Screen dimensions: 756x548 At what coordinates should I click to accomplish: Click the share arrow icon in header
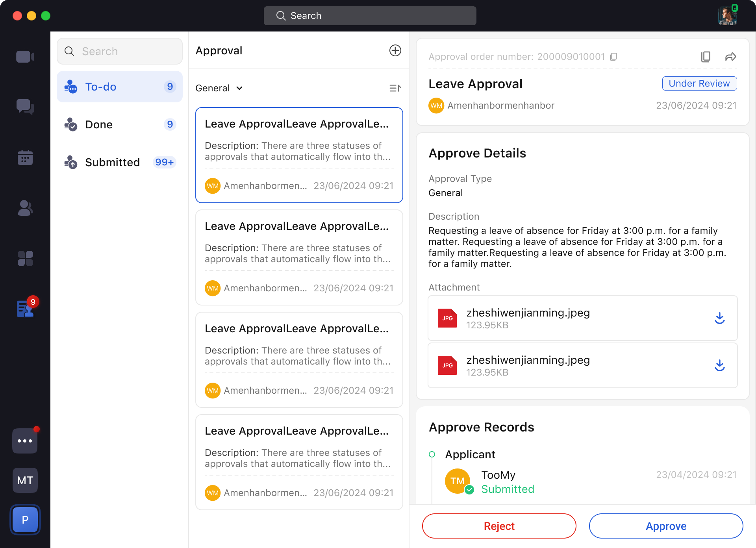730,57
